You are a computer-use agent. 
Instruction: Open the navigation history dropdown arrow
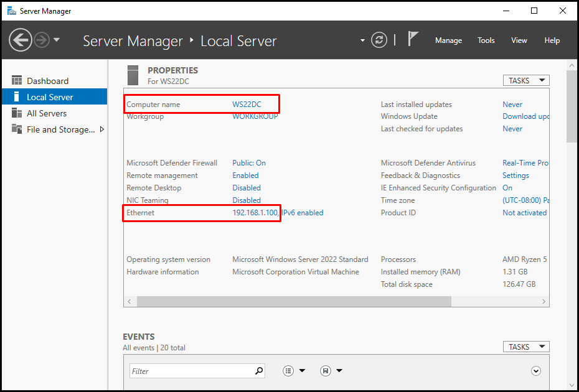click(x=57, y=40)
